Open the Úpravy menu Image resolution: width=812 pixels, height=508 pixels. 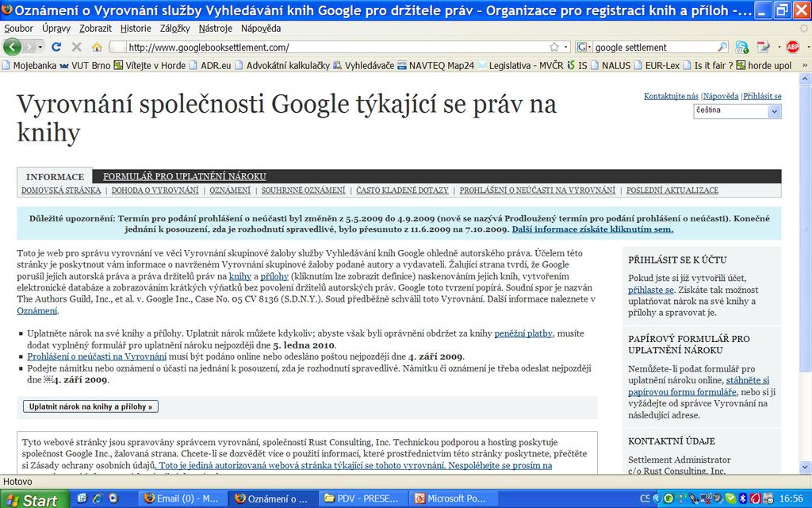tap(56, 29)
